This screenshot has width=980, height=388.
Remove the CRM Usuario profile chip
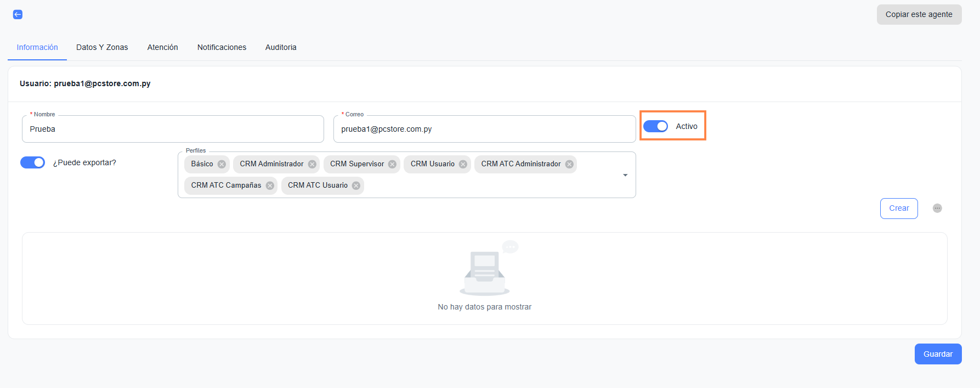pos(463,164)
